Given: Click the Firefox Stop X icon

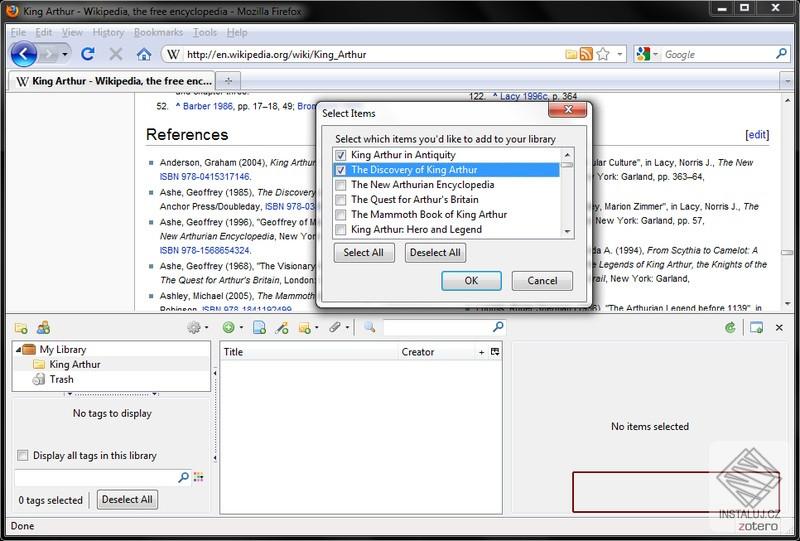Looking at the screenshot, I should pyautogui.click(x=116, y=54).
